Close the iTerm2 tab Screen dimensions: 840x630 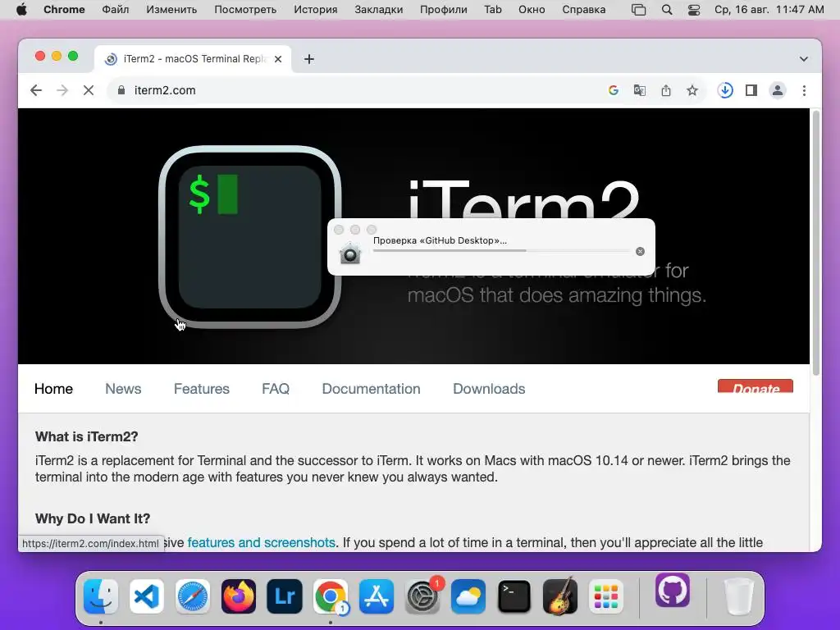pyautogui.click(x=278, y=59)
